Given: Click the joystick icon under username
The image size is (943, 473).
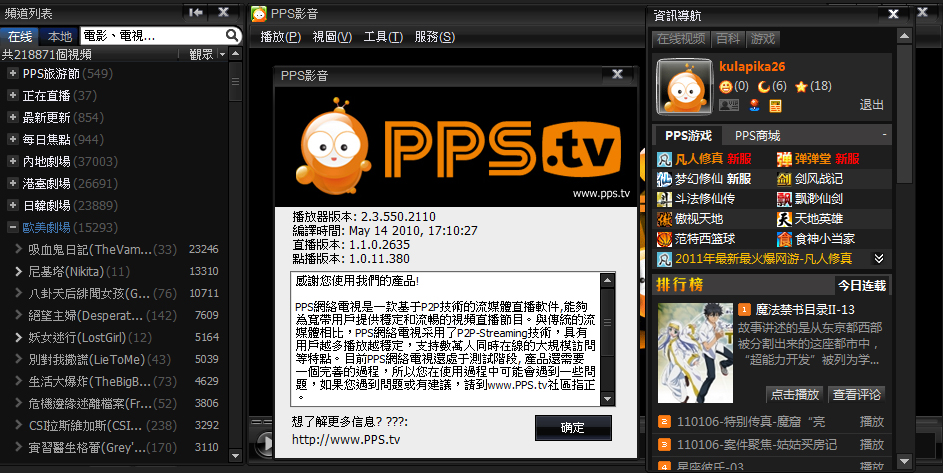Looking at the screenshot, I should (x=755, y=105).
